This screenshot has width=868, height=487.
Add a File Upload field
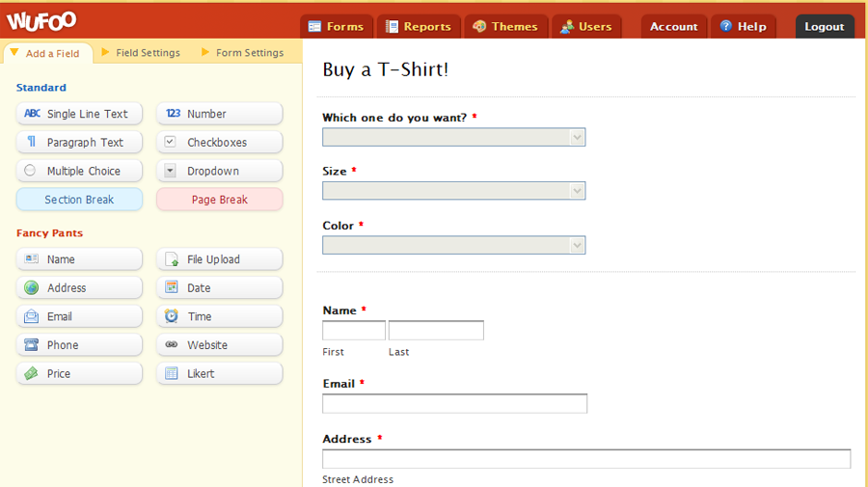(220, 259)
